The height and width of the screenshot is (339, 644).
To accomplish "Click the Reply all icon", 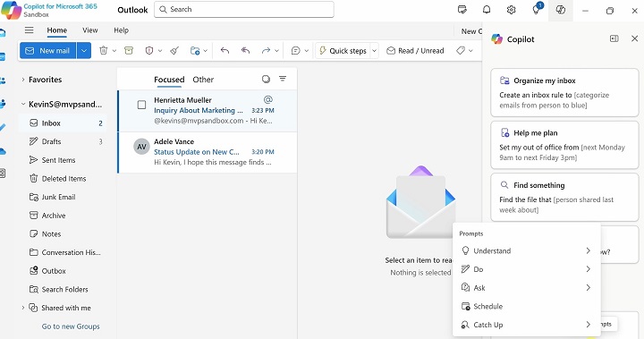I will pos(246,51).
